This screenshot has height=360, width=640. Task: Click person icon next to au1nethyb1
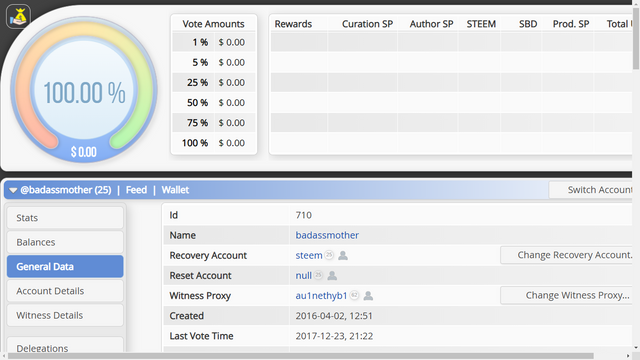(x=368, y=296)
